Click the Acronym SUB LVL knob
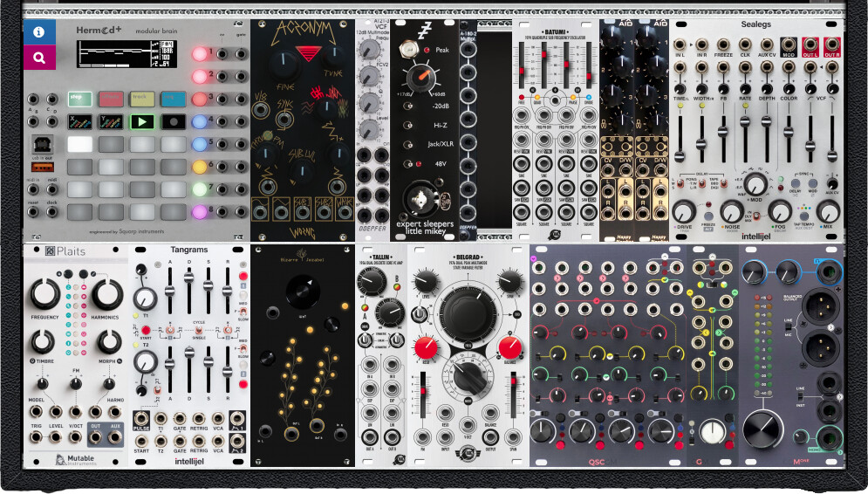Image resolution: width=868 pixels, height=494 pixels. coord(303,170)
